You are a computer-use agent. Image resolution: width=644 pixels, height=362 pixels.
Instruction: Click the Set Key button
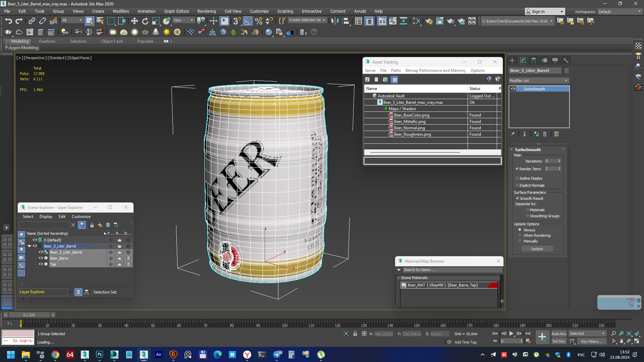click(559, 341)
